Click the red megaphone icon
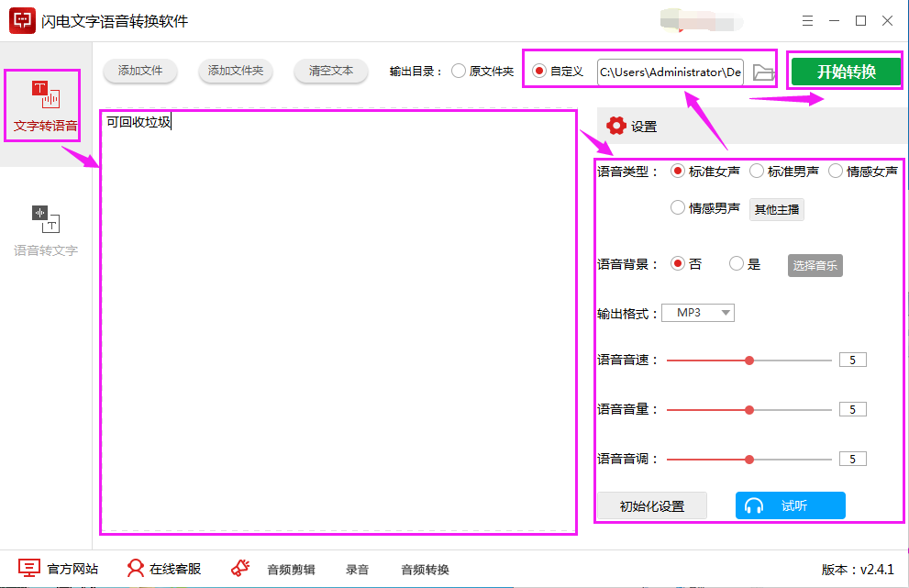This screenshot has height=588, width=909. pos(240,569)
